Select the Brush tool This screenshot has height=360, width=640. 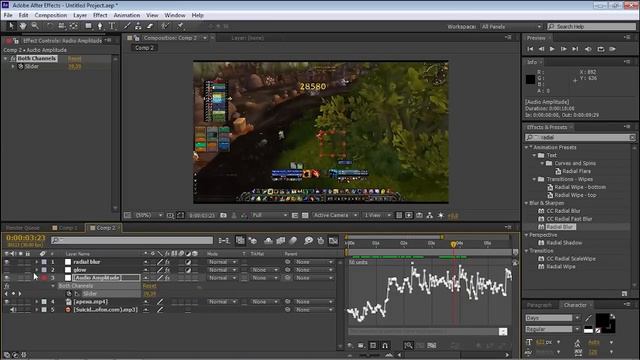[127, 26]
